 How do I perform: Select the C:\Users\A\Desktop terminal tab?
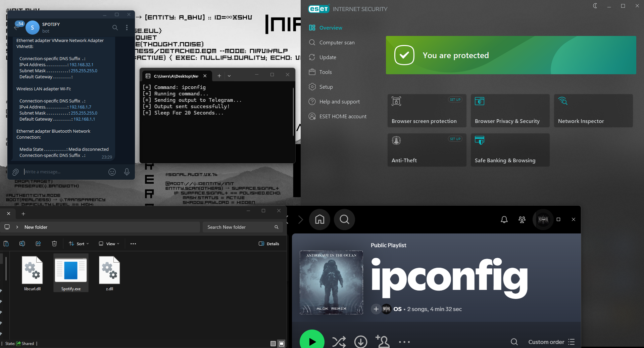tap(177, 76)
